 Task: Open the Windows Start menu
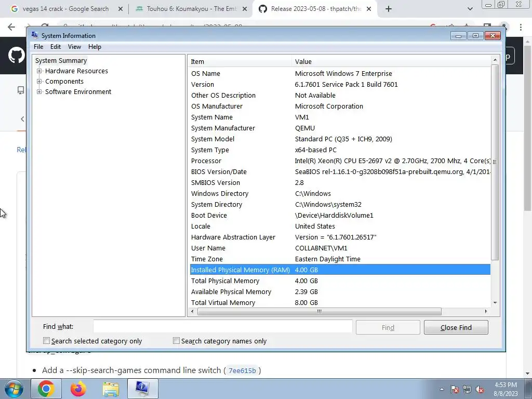click(x=14, y=389)
